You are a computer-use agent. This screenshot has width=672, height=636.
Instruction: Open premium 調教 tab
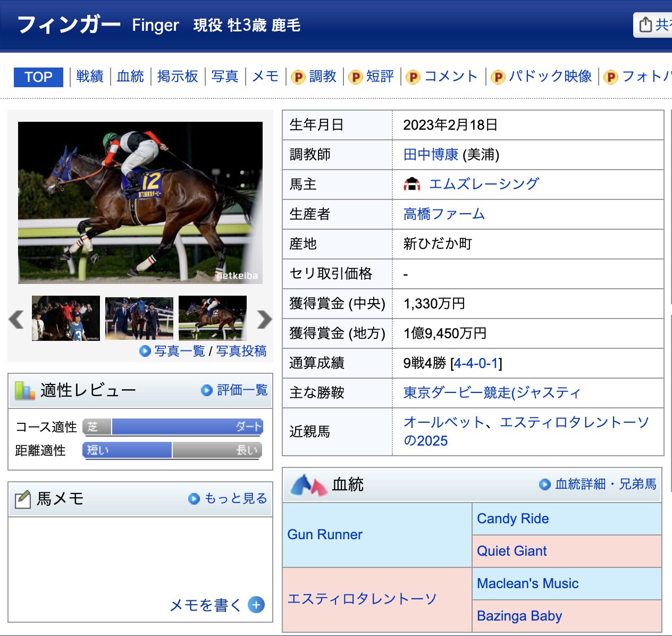click(323, 77)
